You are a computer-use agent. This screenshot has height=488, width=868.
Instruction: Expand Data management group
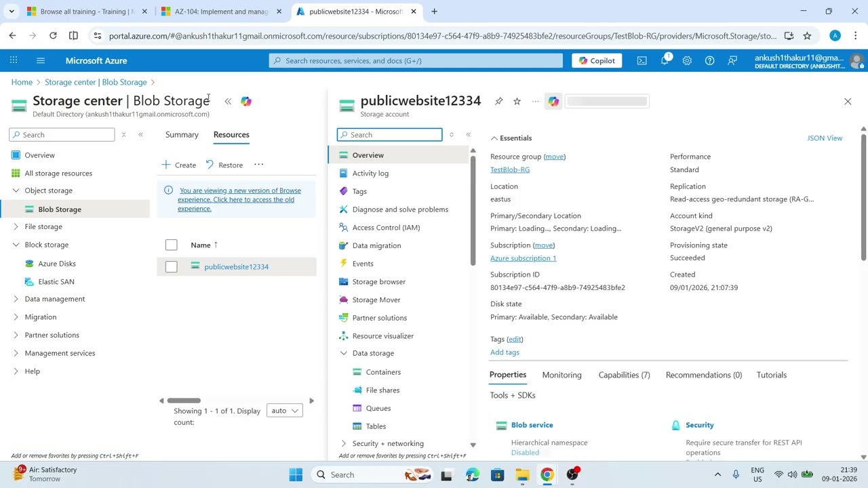pos(16,299)
